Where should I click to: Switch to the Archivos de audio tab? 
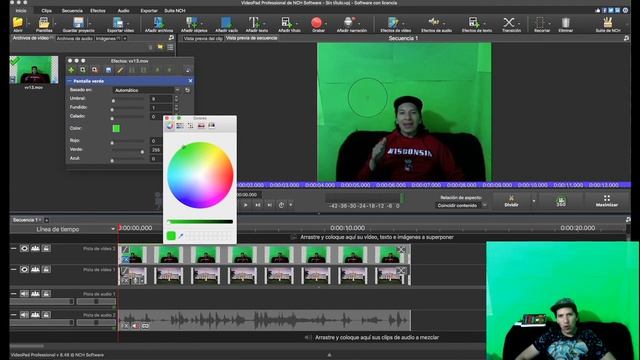point(74,38)
